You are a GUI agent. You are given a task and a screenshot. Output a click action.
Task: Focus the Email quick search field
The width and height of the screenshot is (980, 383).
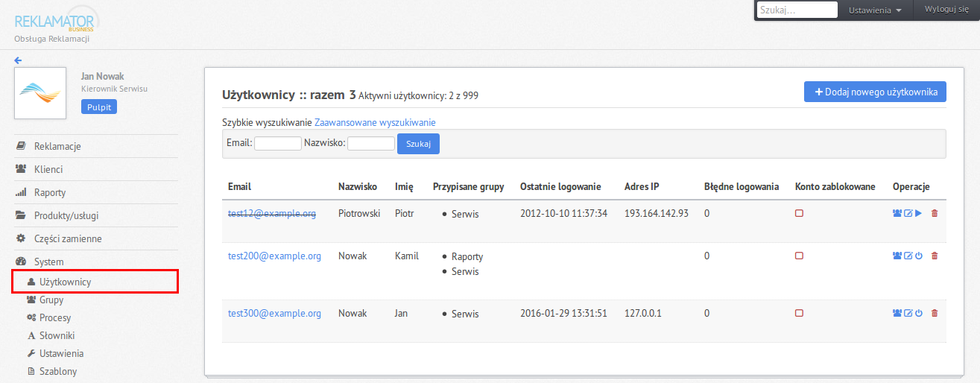coord(278,143)
